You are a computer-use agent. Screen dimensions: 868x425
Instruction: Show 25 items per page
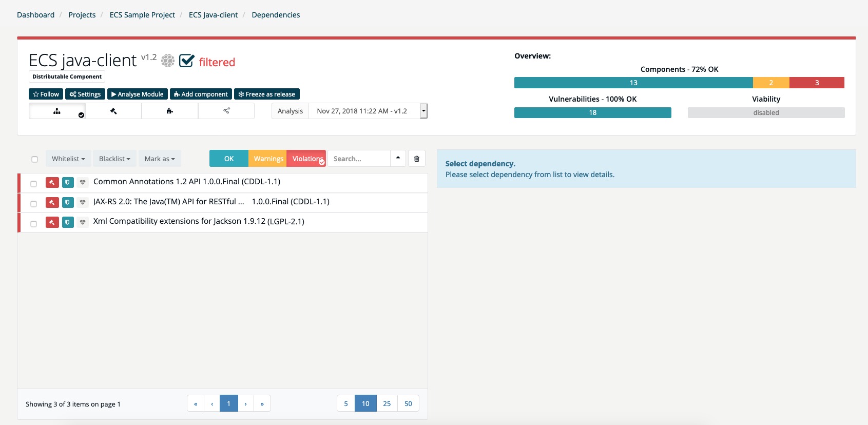point(387,403)
